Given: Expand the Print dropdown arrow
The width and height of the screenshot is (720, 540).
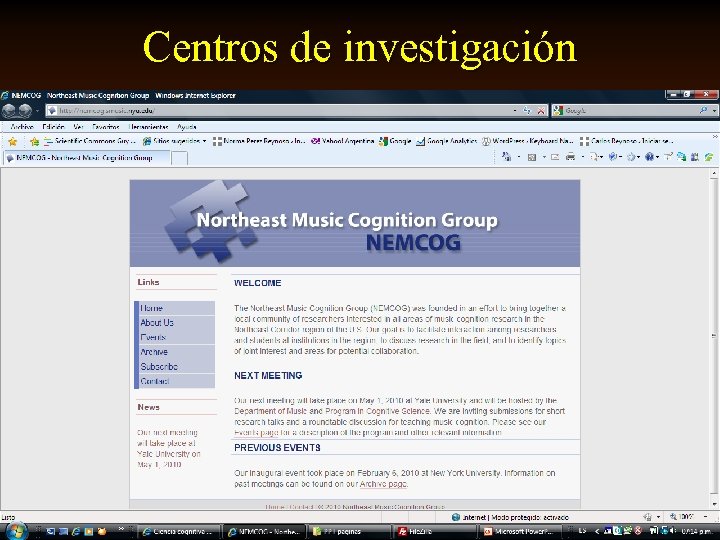Looking at the screenshot, I should point(582,157).
